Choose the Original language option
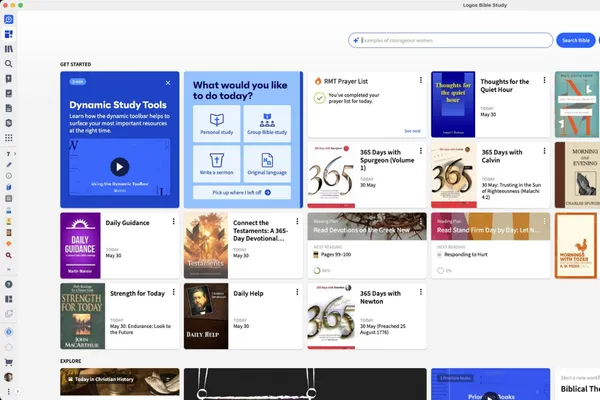 267,164
